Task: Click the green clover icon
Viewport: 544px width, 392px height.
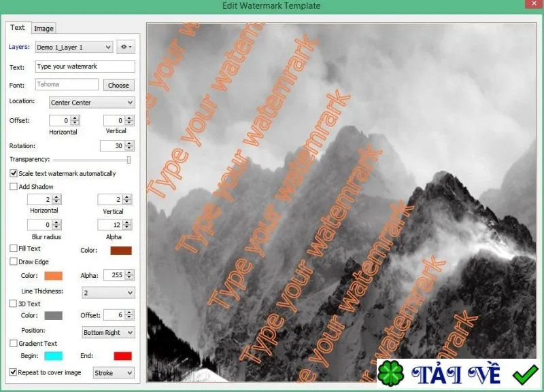Action: click(390, 374)
